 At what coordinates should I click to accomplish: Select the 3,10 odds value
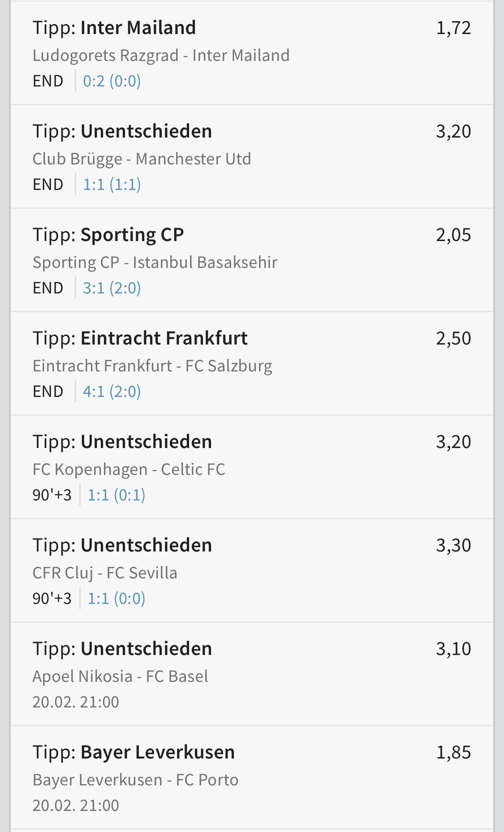pos(453,649)
